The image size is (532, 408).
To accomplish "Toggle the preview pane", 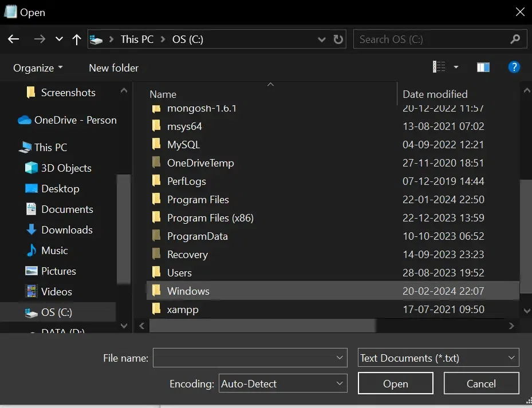I will coord(483,67).
